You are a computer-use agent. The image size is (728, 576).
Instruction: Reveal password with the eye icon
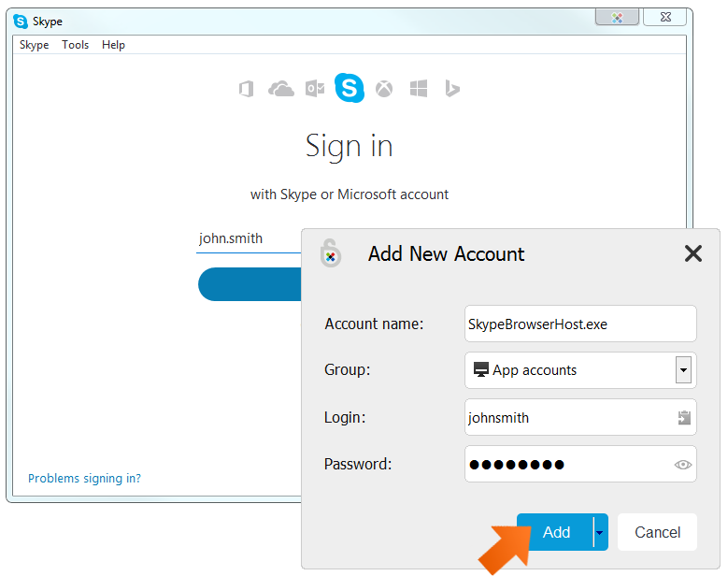682,464
